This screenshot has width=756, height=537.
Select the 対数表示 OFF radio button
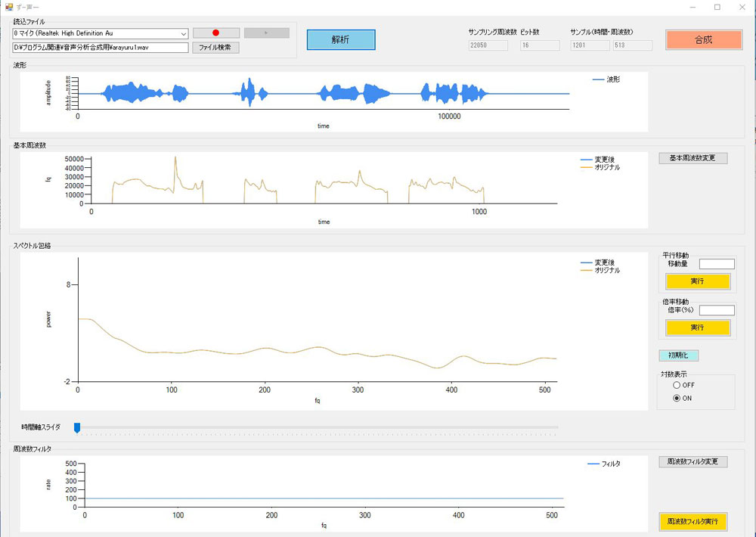click(677, 385)
